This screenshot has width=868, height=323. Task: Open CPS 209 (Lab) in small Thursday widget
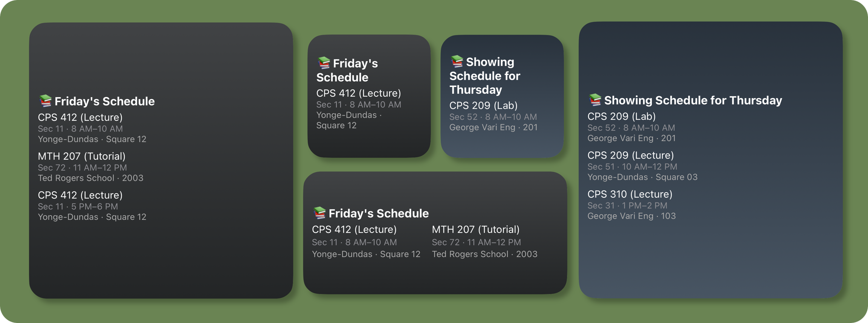(483, 105)
